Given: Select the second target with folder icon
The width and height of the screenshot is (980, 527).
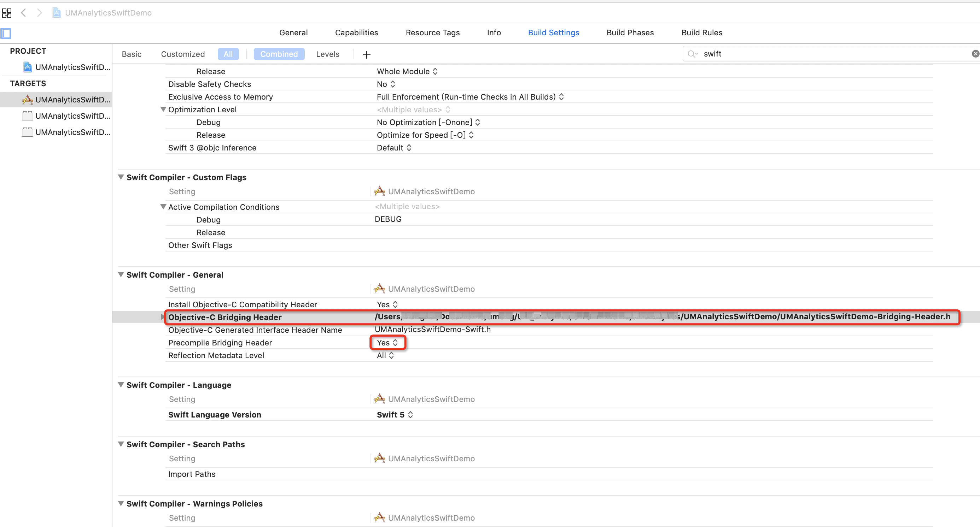Looking at the screenshot, I should point(66,116).
